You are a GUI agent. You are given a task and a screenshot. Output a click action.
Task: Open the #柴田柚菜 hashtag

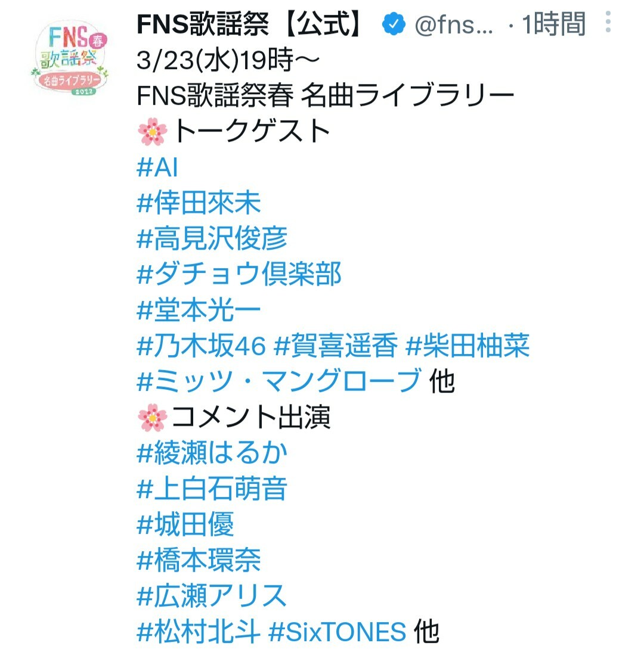click(x=467, y=346)
